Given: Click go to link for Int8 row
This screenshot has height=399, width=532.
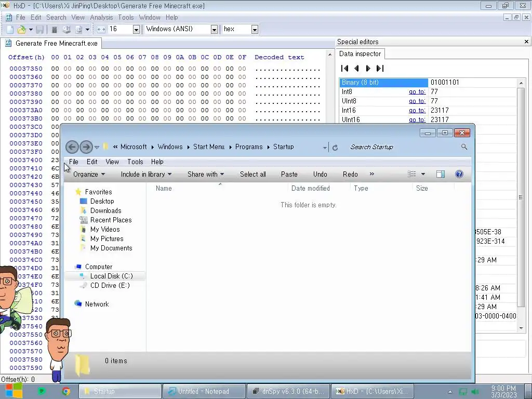Looking at the screenshot, I should click(417, 91).
